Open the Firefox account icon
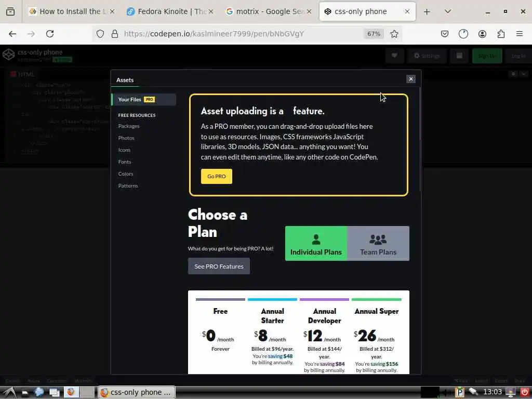Viewport: 532px width, 399px height. (x=482, y=34)
